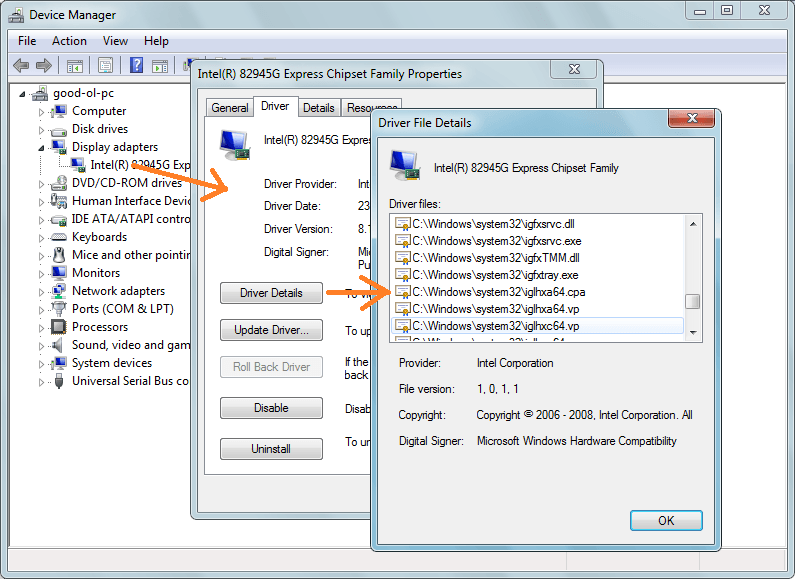Collapse the good-ol-pc root node
795x579 pixels.
[24, 93]
